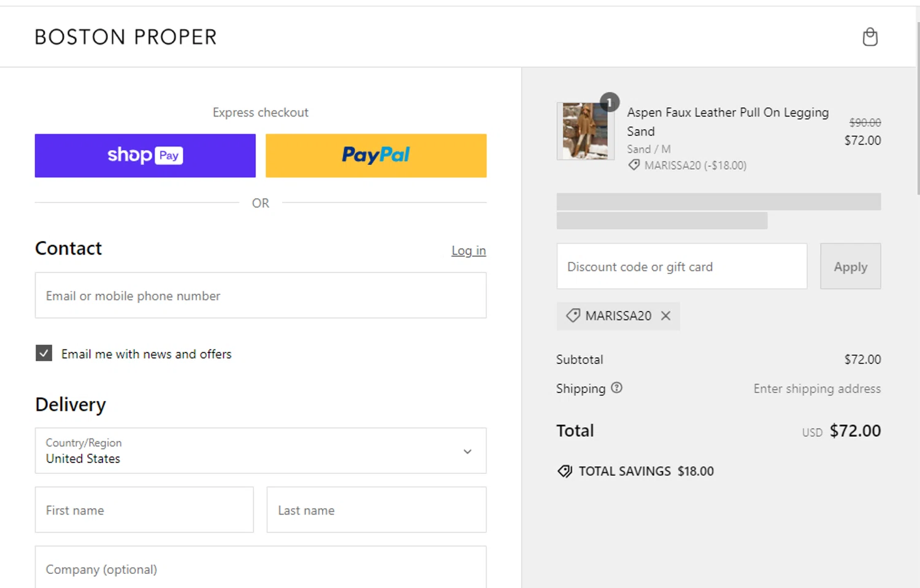Click the Enter shipping address text
The height and width of the screenshot is (588, 920).
coord(817,389)
